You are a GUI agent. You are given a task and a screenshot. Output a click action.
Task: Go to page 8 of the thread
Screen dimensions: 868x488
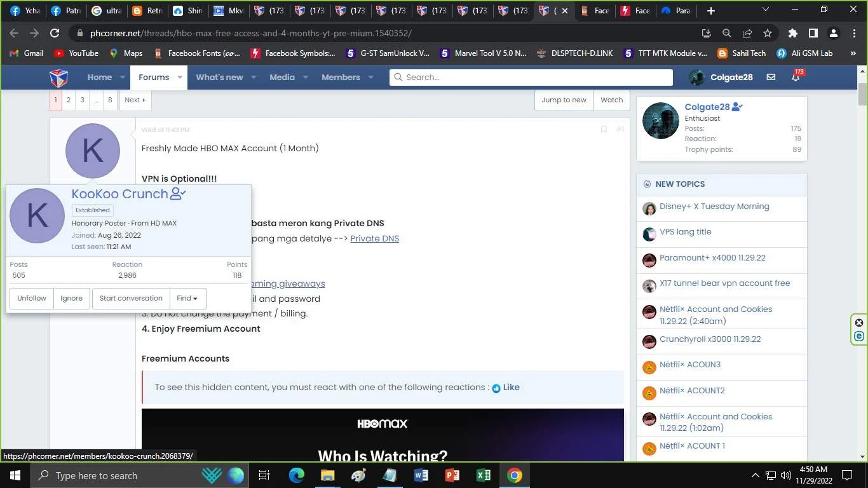110,100
